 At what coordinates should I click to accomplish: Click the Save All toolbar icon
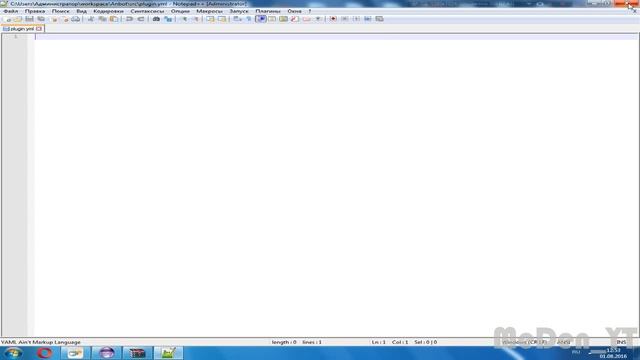pyautogui.click(x=41, y=19)
